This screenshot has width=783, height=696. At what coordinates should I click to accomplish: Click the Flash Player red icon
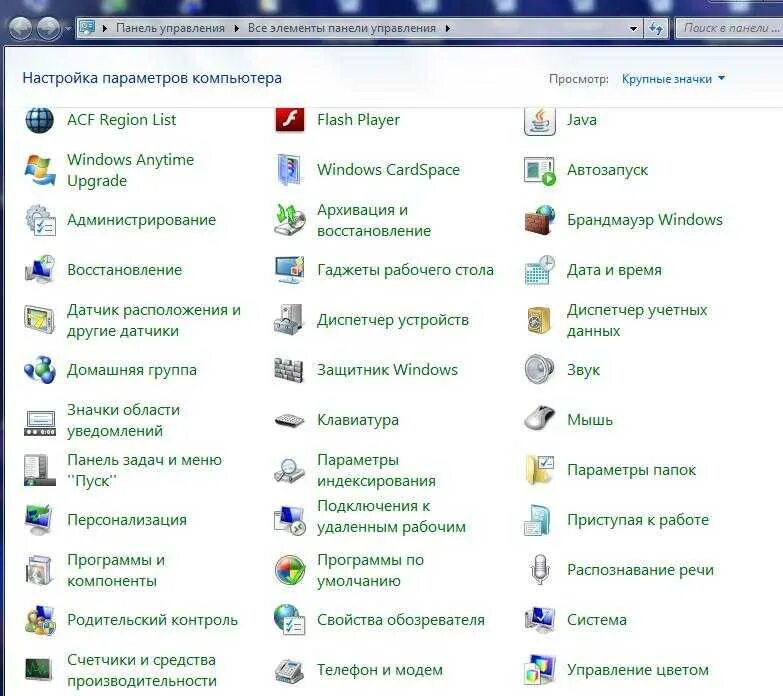point(290,120)
